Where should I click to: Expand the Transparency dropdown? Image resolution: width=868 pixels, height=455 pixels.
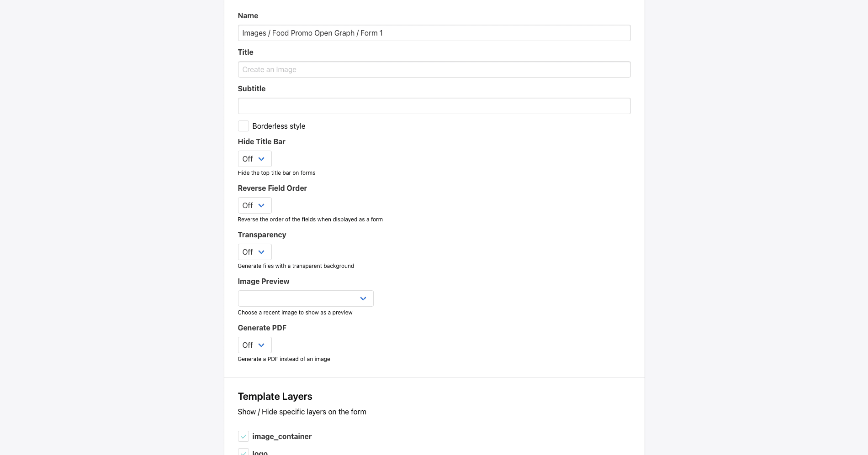click(x=254, y=252)
